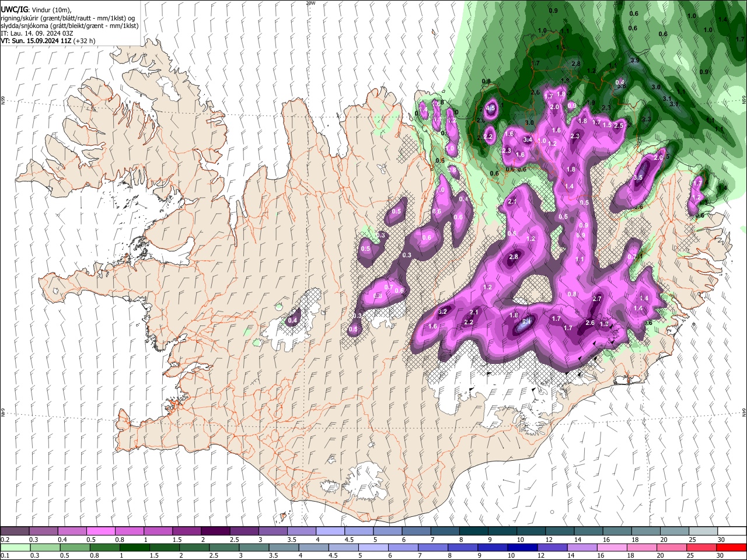Screen dimensions: 747x560
Task: Select the bright red swatch in the rain legend
Action: pos(732,547)
